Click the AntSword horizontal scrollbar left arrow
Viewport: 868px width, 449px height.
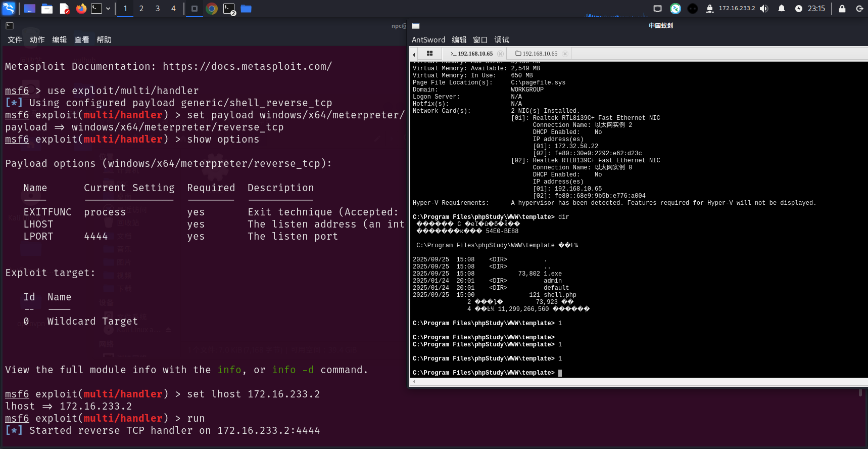(x=414, y=382)
